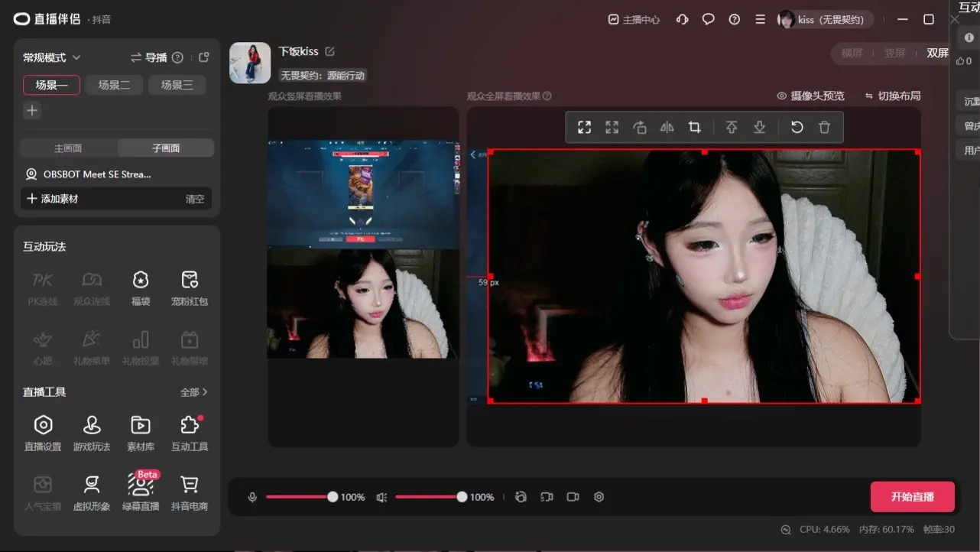980x552 pixels.
Task: Reset the source transform
Action: pyautogui.click(x=797, y=128)
